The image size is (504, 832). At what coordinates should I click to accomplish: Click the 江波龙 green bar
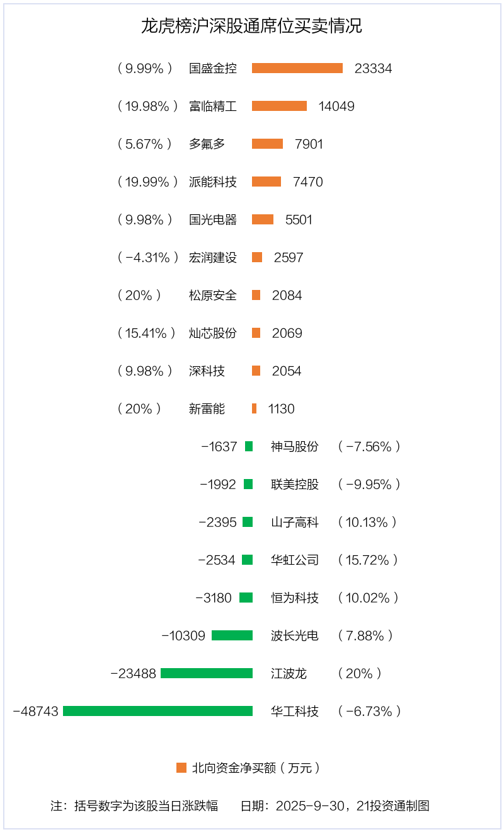coord(206,673)
